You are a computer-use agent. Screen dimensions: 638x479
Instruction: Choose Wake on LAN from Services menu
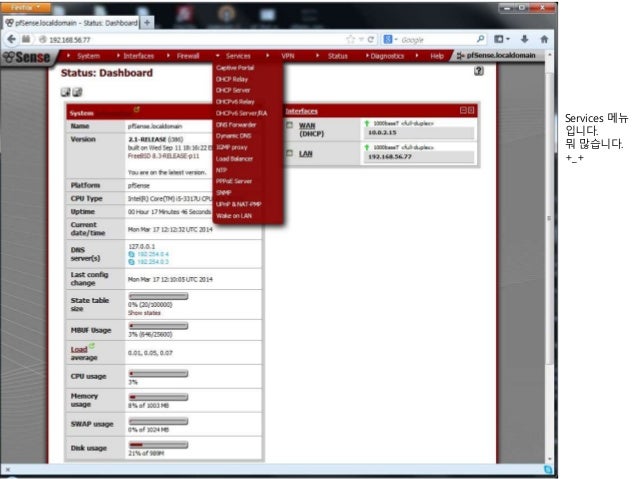234,216
